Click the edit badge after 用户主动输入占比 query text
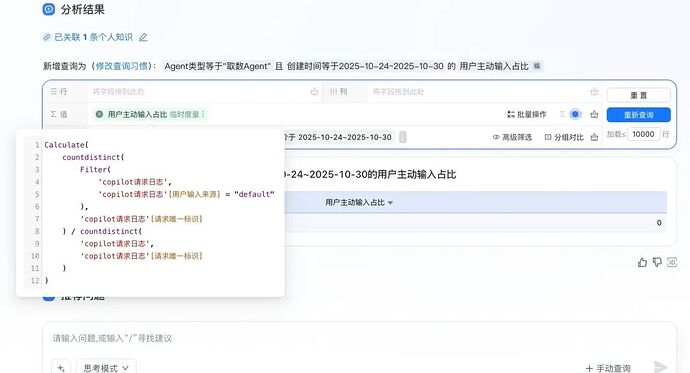Screen dimensions: 690x373 tap(537, 66)
